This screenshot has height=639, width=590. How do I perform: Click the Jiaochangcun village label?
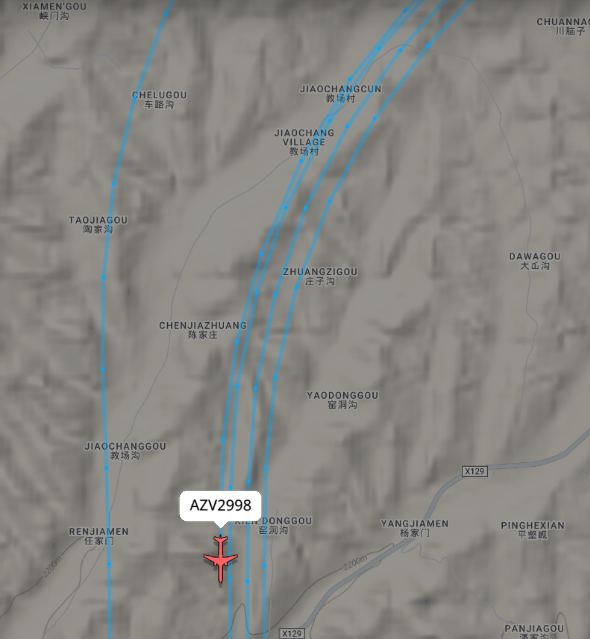[341, 93]
